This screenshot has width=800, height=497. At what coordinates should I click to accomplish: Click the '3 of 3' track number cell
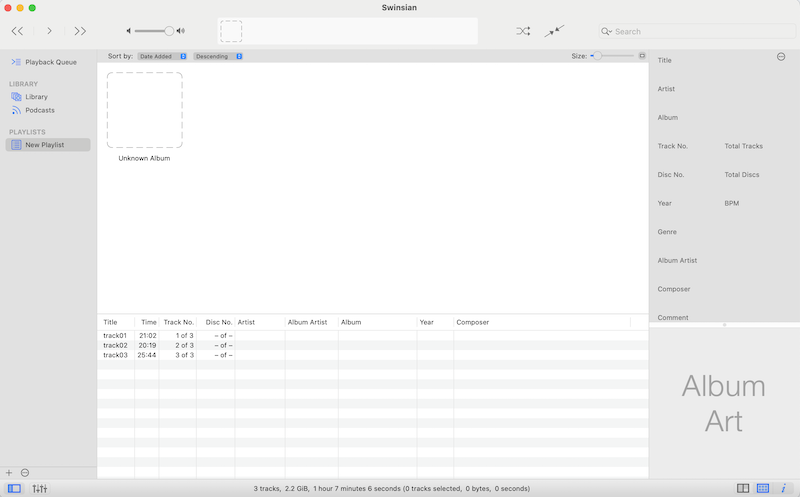pyautogui.click(x=185, y=355)
